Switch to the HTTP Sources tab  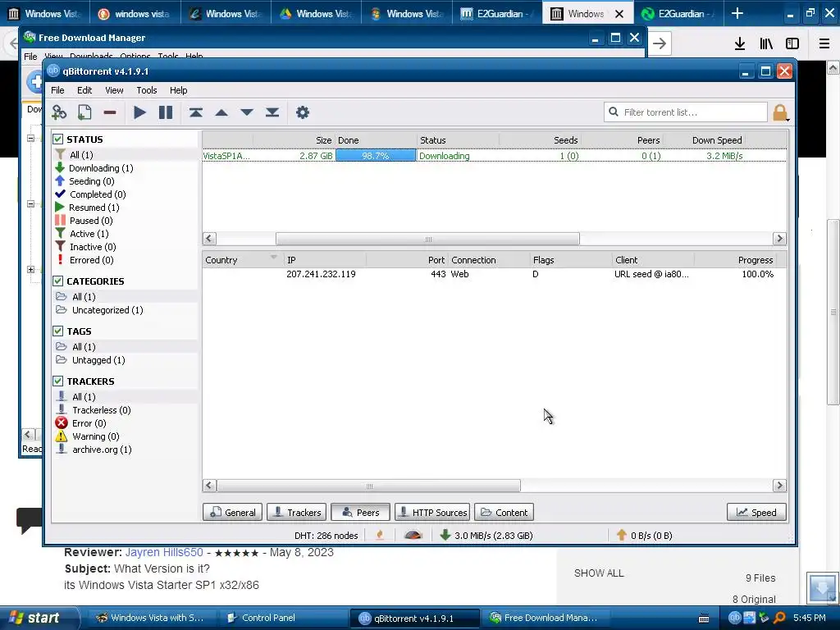click(432, 512)
